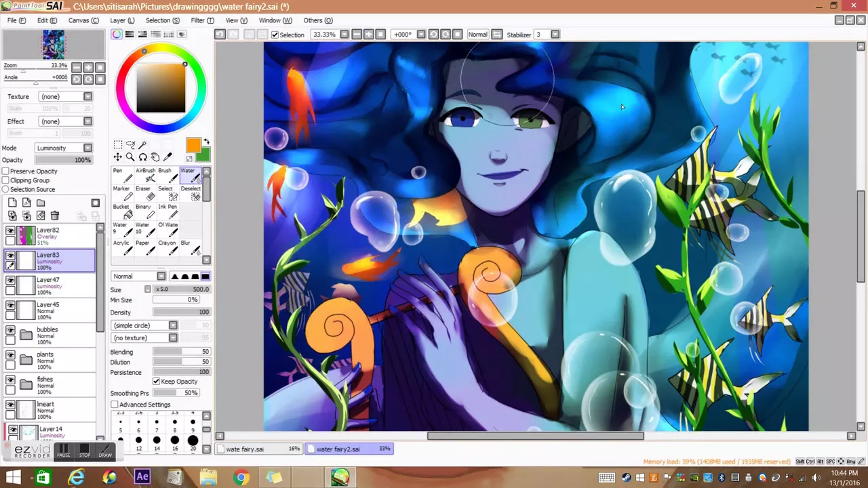Viewport: 868px width, 488px height.
Task: Select the Acrylic brush tool
Action: pos(122,247)
